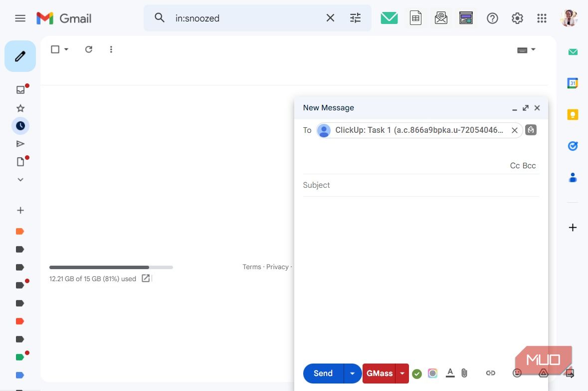Click the GMass icon beside recipients

tap(531, 130)
